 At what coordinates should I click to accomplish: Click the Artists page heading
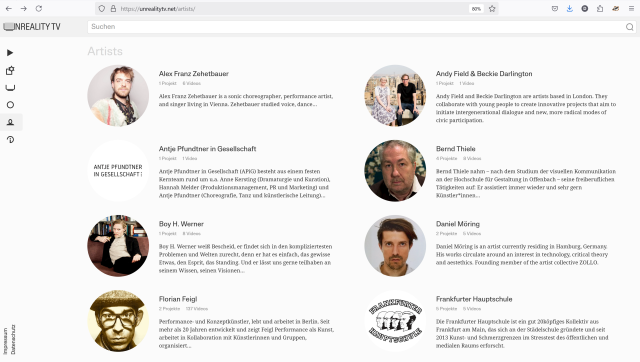tap(105, 51)
